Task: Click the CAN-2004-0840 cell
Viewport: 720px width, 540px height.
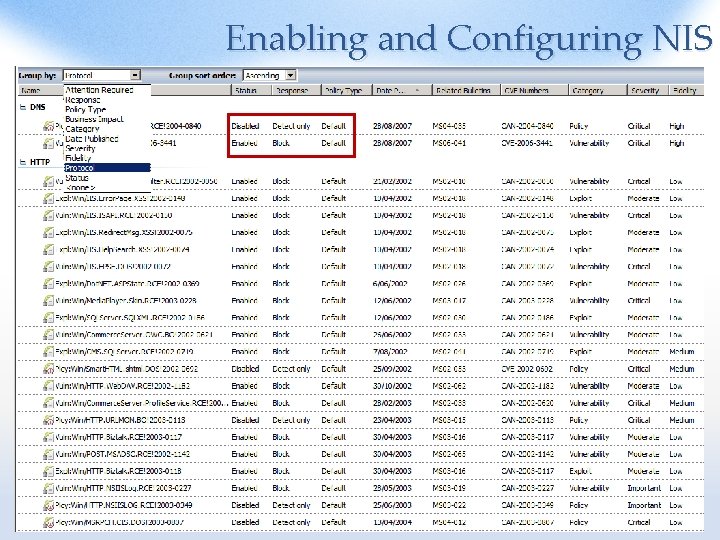Action: click(528, 126)
